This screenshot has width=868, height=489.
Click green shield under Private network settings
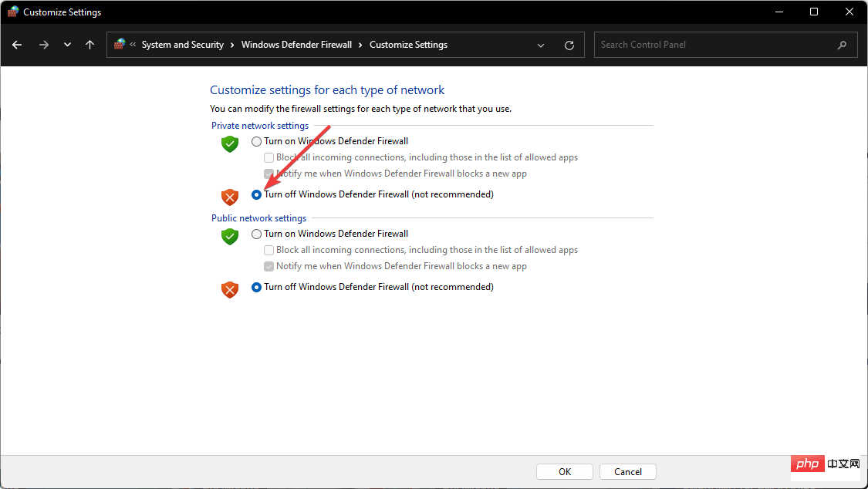230,143
